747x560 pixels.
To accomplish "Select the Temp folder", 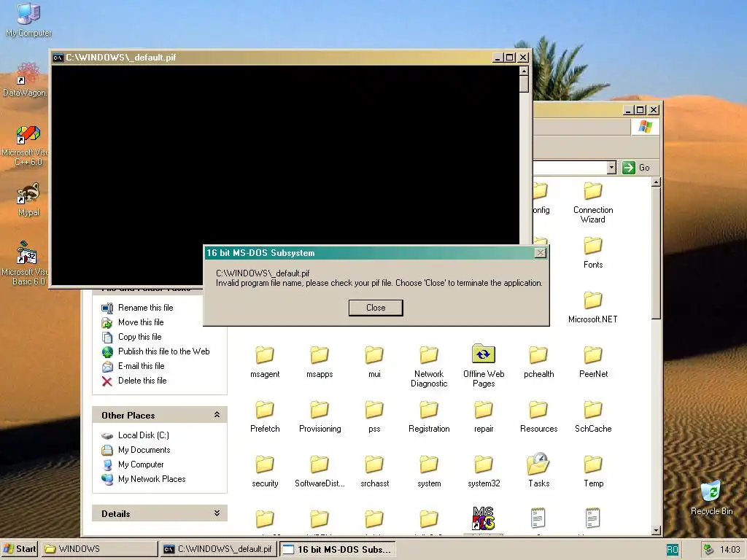I will point(593,472).
